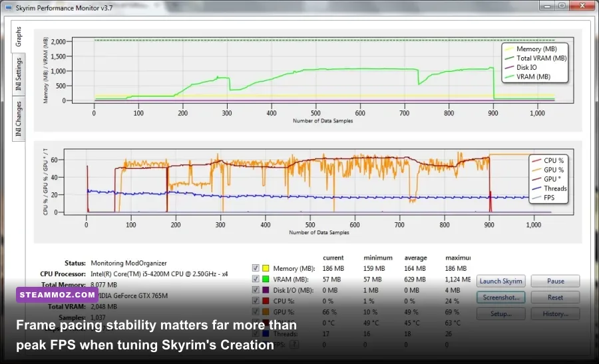
Task: Toggle the VRAM (MB) checkbox
Action: [x=256, y=279]
